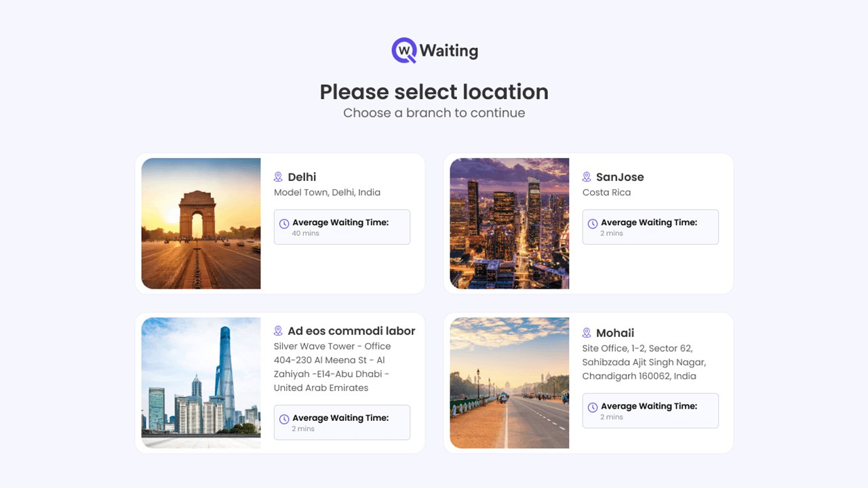Click the location pin icon beside Delhi

[x=278, y=176]
